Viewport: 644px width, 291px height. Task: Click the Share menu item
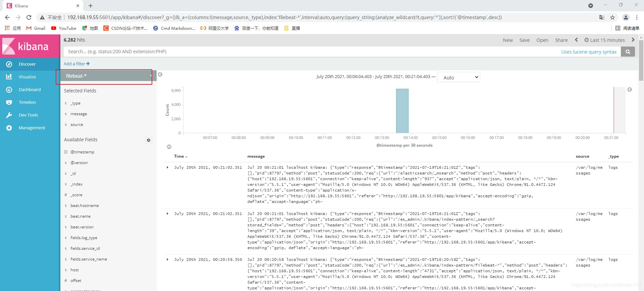click(561, 40)
